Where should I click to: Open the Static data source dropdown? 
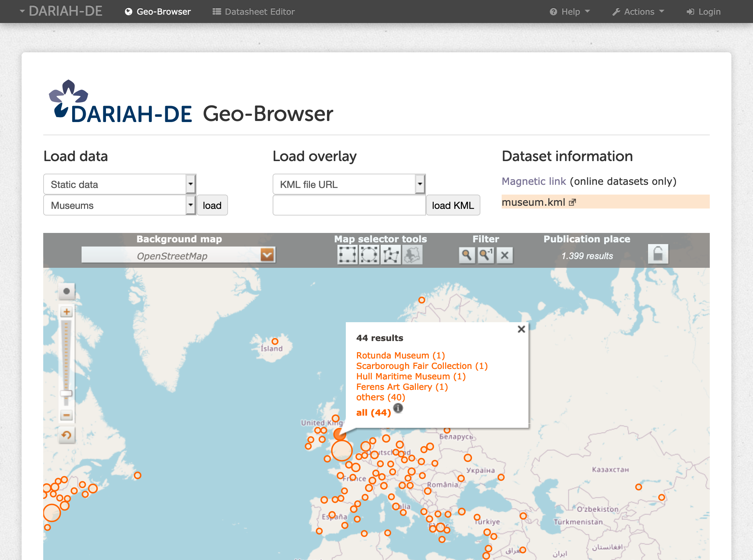coord(120,184)
